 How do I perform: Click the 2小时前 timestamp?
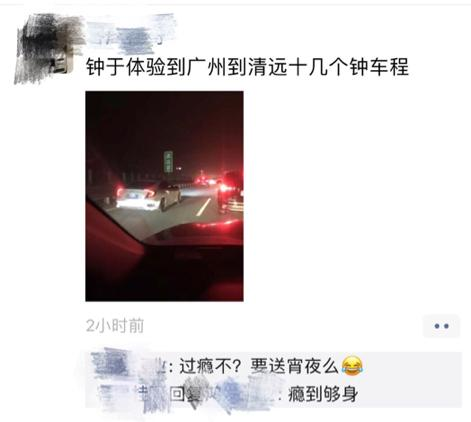pyautogui.click(x=114, y=326)
